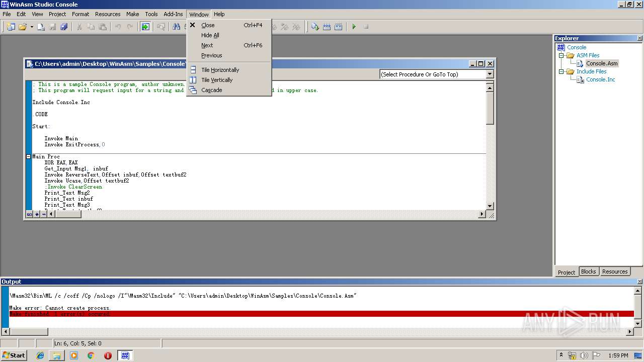The image size is (644, 362).
Task: Click the Stop square toolbar icon
Action: tap(366, 27)
